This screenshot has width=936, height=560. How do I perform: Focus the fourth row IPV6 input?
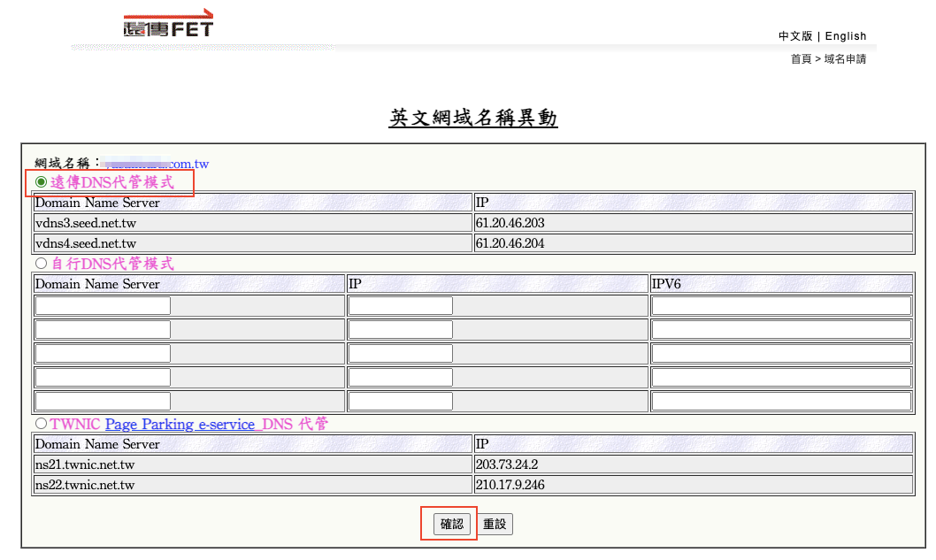pos(781,377)
